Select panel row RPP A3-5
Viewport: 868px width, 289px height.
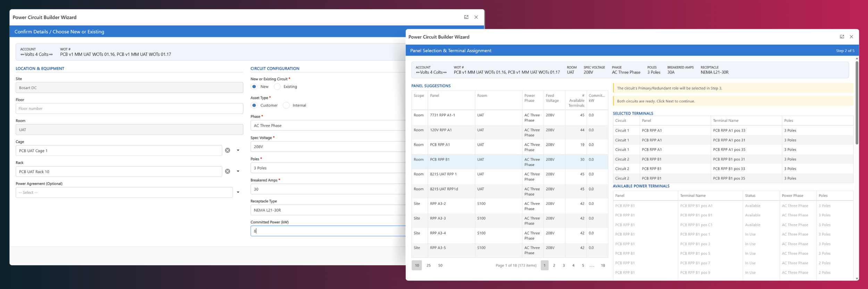click(x=510, y=250)
